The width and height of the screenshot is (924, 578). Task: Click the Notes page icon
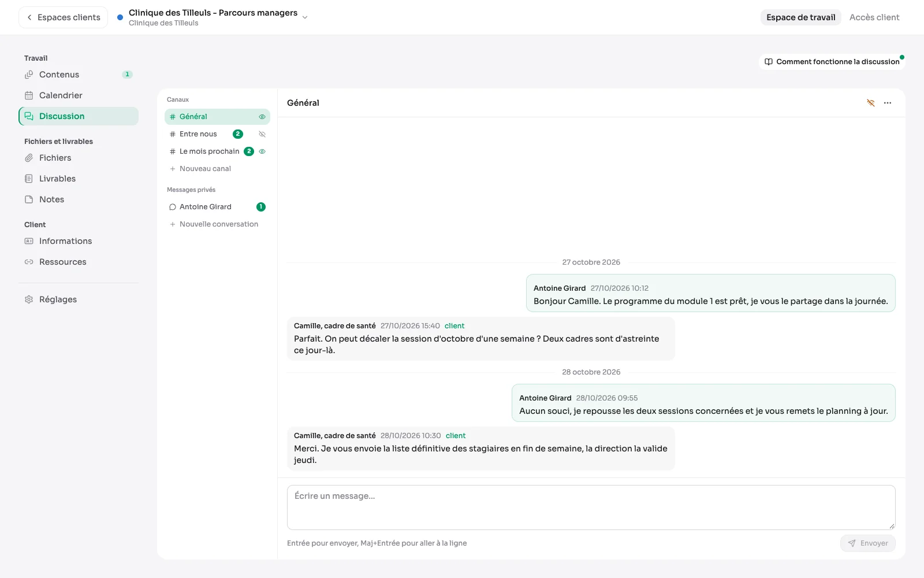coord(29,199)
